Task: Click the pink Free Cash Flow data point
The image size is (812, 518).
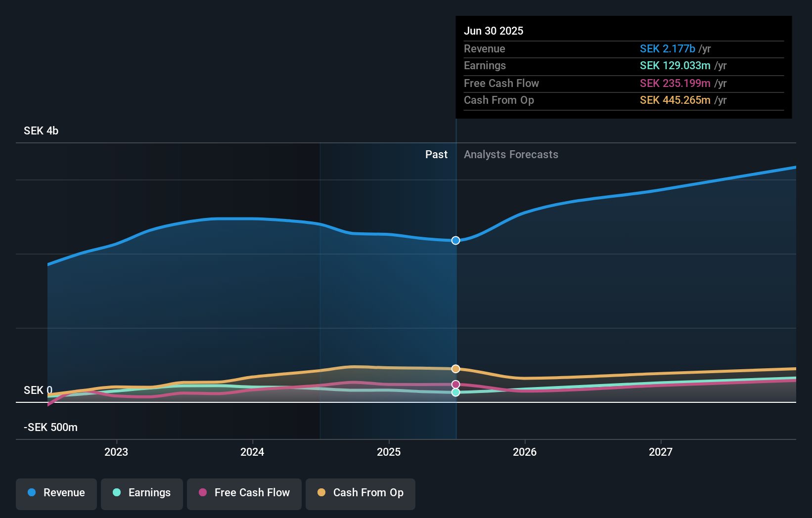Action: 455,384
